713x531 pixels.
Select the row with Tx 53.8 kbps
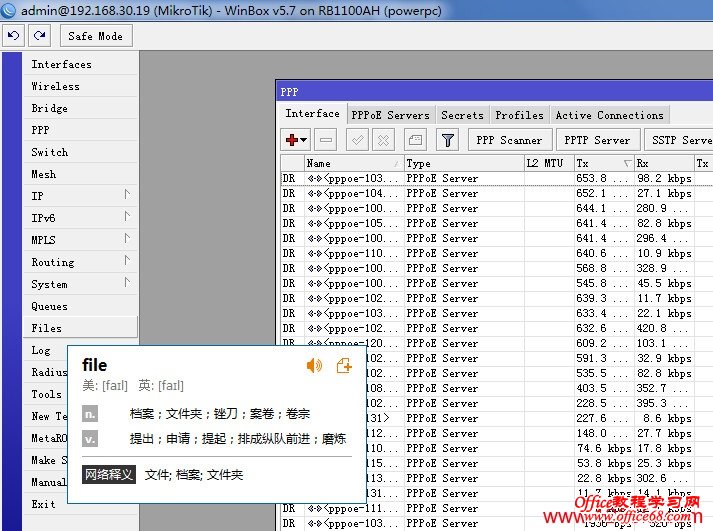click(x=539, y=463)
